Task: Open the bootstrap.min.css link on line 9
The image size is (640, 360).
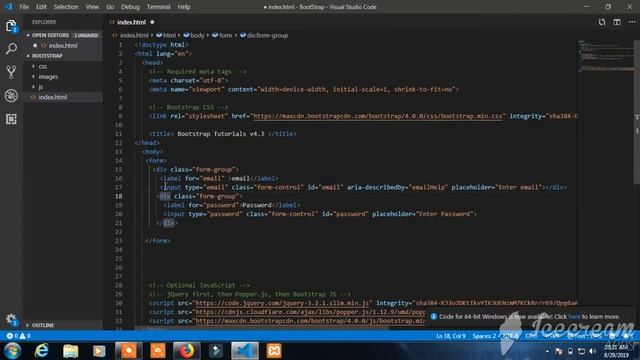Action: point(378,116)
